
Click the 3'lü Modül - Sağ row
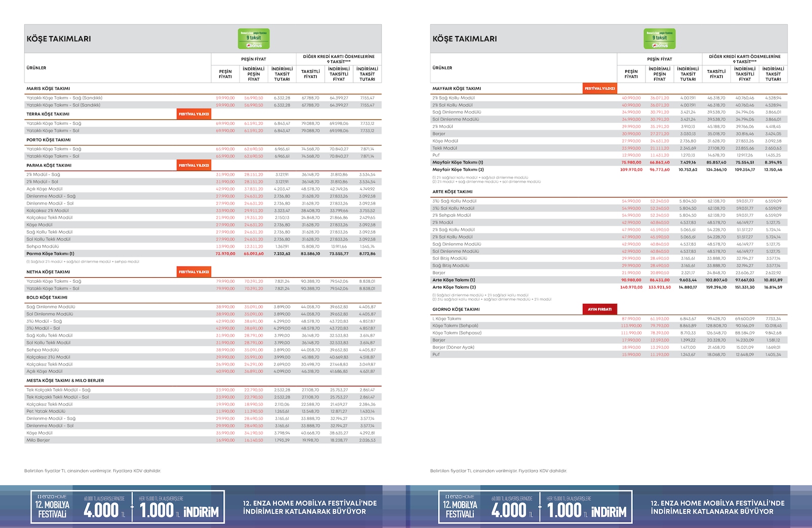click(203, 321)
